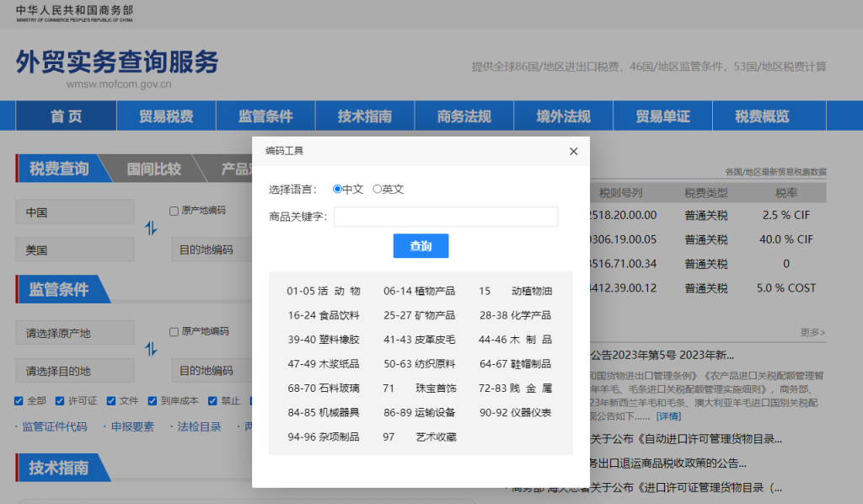Choose category 16-24 食品饮料
The height and width of the screenshot is (504, 863).
pyautogui.click(x=324, y=315)
